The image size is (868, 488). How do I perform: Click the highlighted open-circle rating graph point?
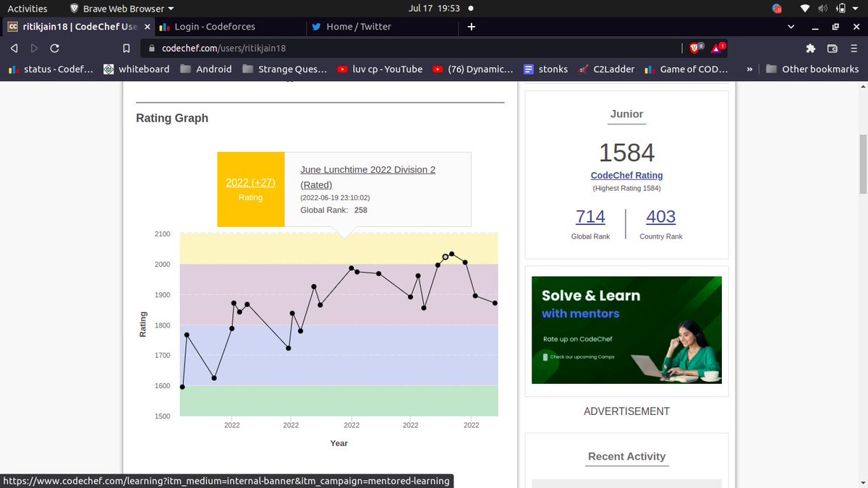tap(446, 257)
